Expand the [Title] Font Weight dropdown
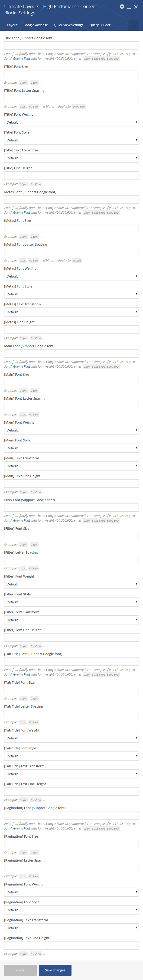Screen dimensions: 143x980 pos(71,122)
